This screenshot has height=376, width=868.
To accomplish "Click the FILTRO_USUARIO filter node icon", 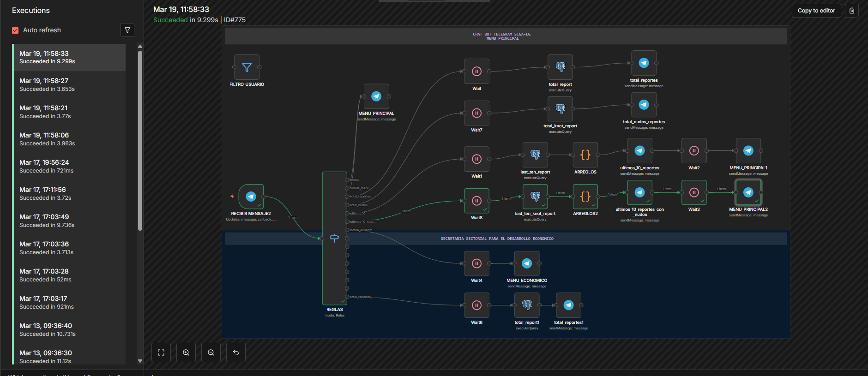I will click(247, 67).
